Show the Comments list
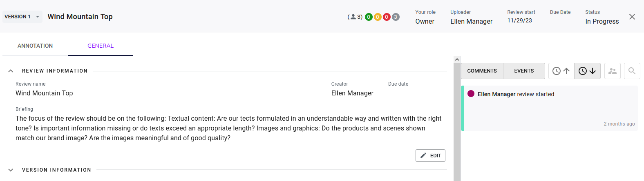The image size is (644, 181). pos(482,71)
